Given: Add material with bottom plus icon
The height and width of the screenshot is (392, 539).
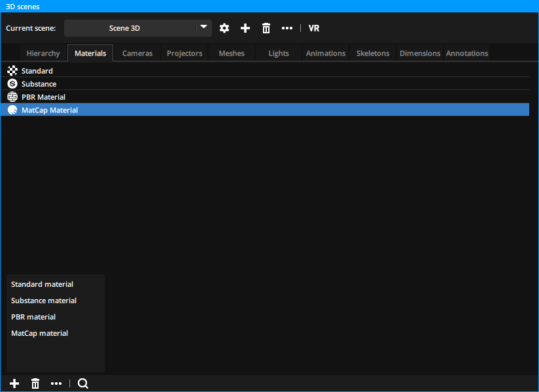Looking at the screenshot, I should 14,384.
